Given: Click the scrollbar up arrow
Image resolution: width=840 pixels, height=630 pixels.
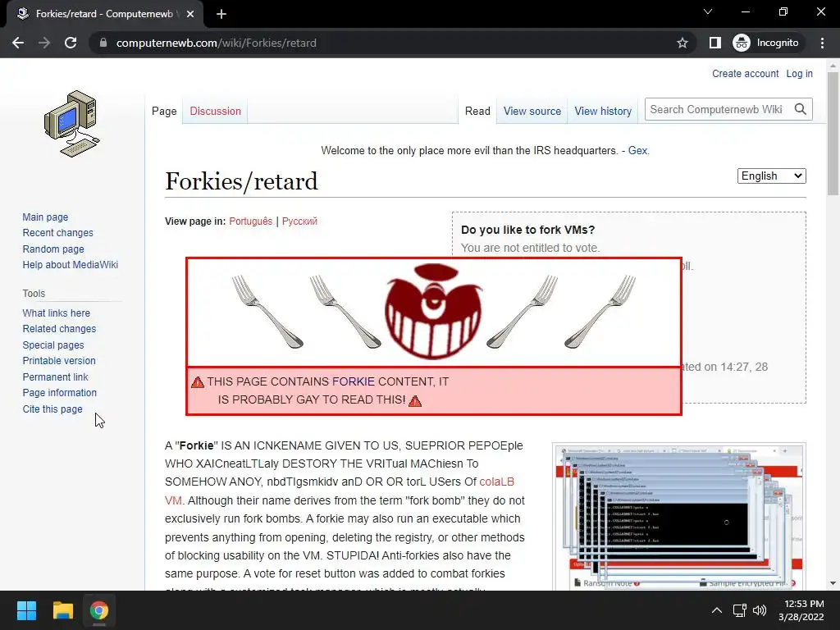Looking at the screenshot, I should [x=833, y=65].
